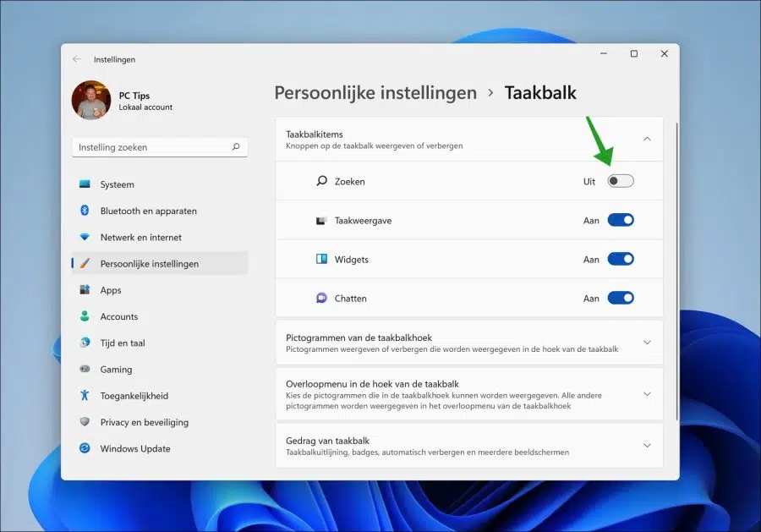761x532 pixels.
Task: Turn on the Zoeken toggle
Action: pos(621,181)
